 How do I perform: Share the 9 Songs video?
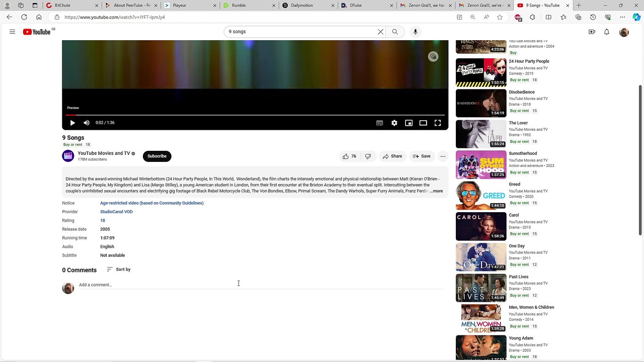392,156
